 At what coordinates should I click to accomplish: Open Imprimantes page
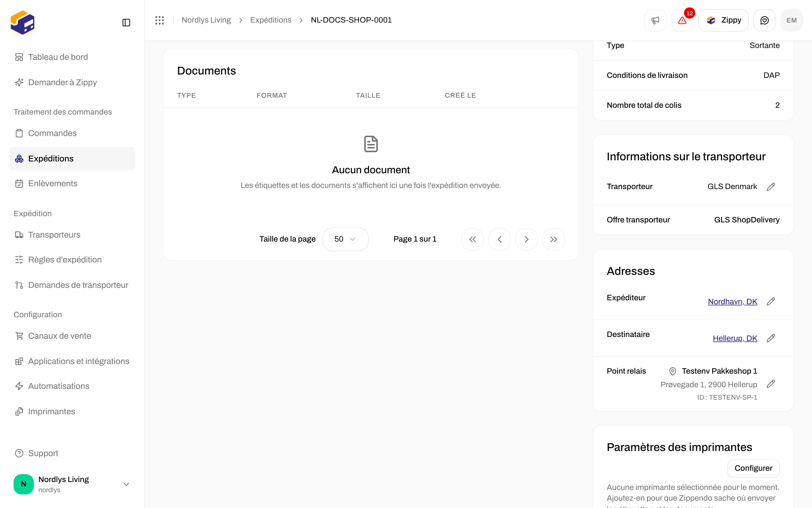[x=72, y=411]
